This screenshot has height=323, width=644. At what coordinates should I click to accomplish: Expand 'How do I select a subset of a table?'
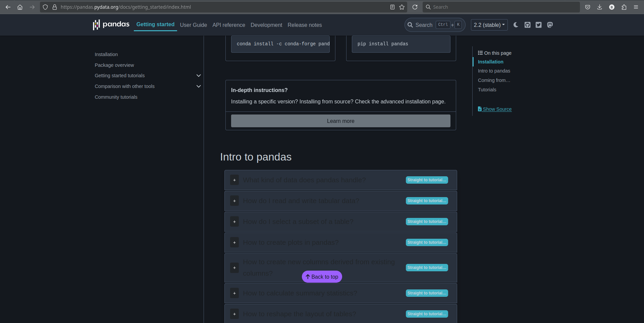pyautogui.click(x=234, y=222)
